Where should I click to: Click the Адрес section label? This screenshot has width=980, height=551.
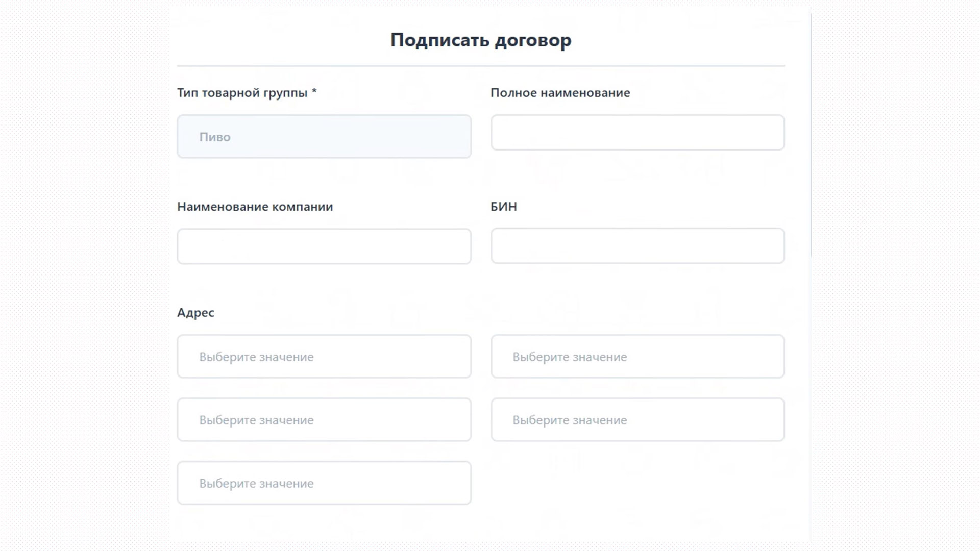[x=195, y=312]
